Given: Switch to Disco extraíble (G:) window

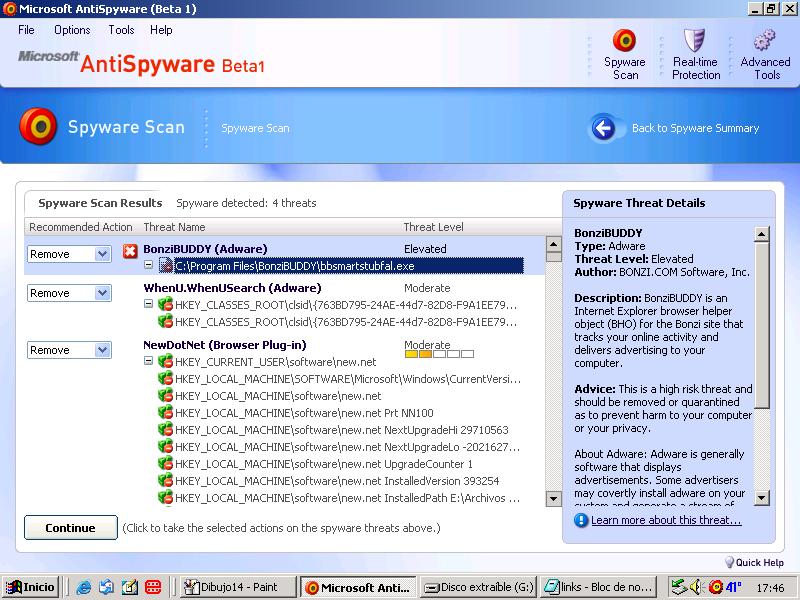Looking at the screenshot, I should click(479, 587).
